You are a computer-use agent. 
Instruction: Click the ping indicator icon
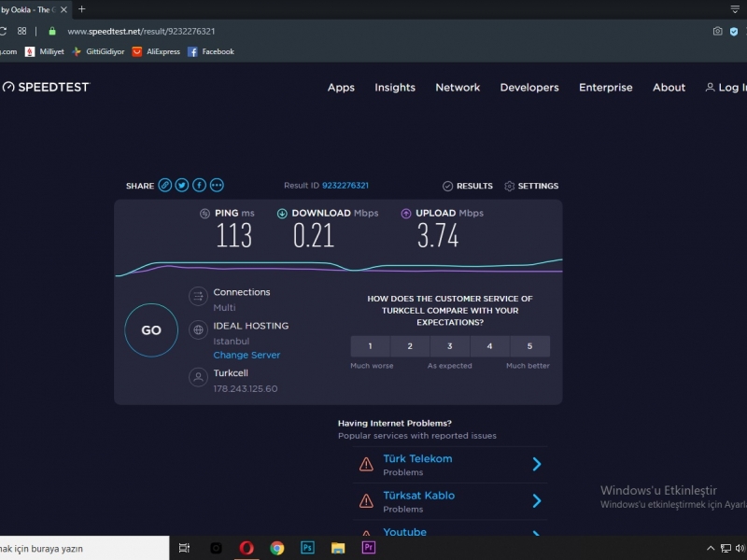coord(204,214)
